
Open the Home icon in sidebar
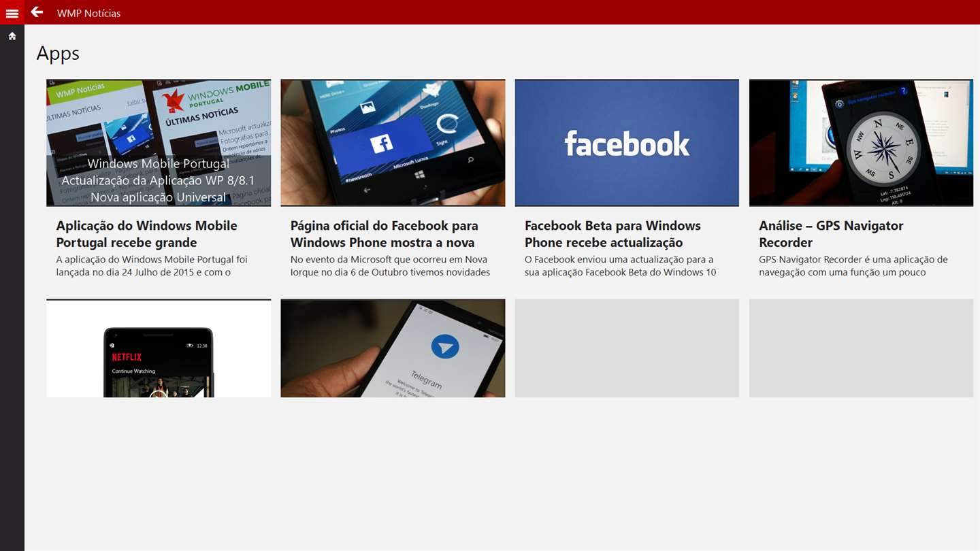(12, 36)
